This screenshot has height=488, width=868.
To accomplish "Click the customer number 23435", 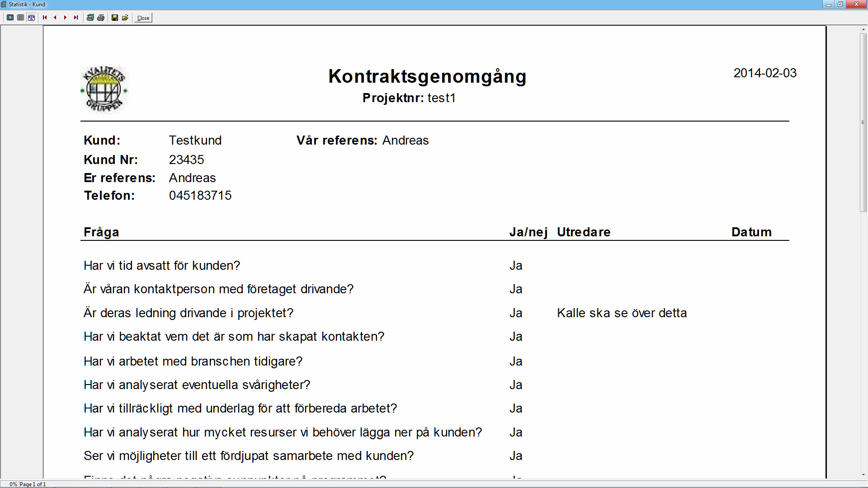I will click(x=186, y=160).
